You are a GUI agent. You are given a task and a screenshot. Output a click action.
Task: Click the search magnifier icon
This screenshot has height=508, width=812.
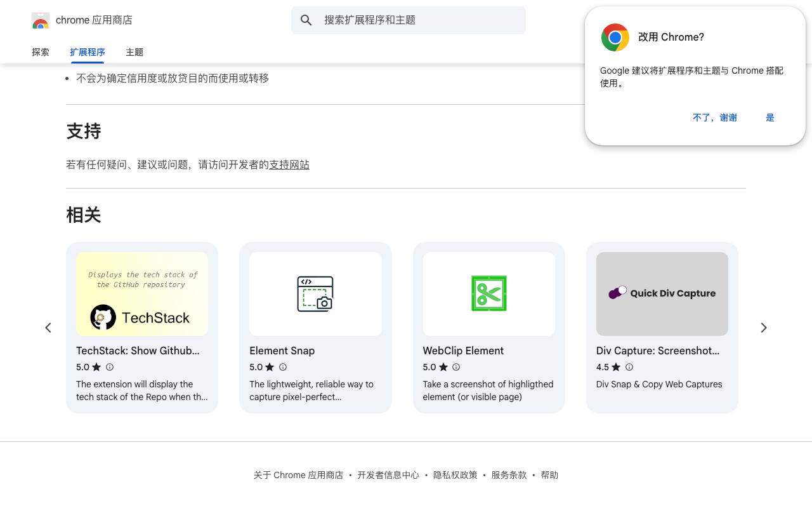pos(306,20)
